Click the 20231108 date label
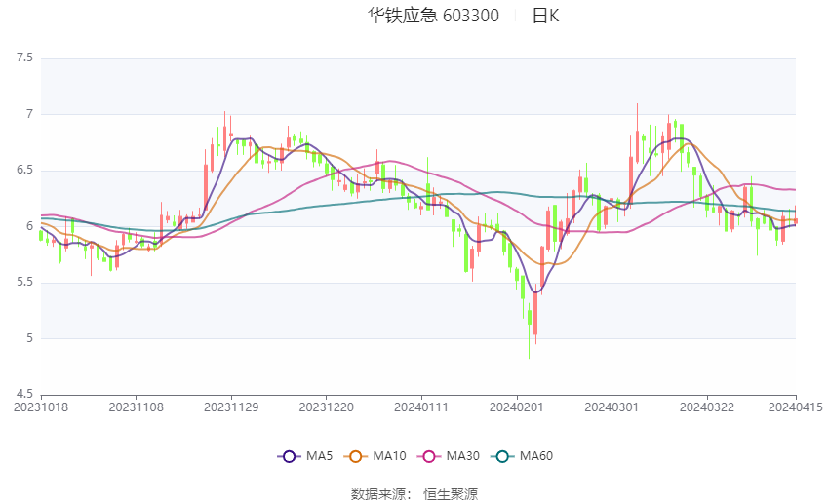The image size is (829, 504). [x=136, y=407]
